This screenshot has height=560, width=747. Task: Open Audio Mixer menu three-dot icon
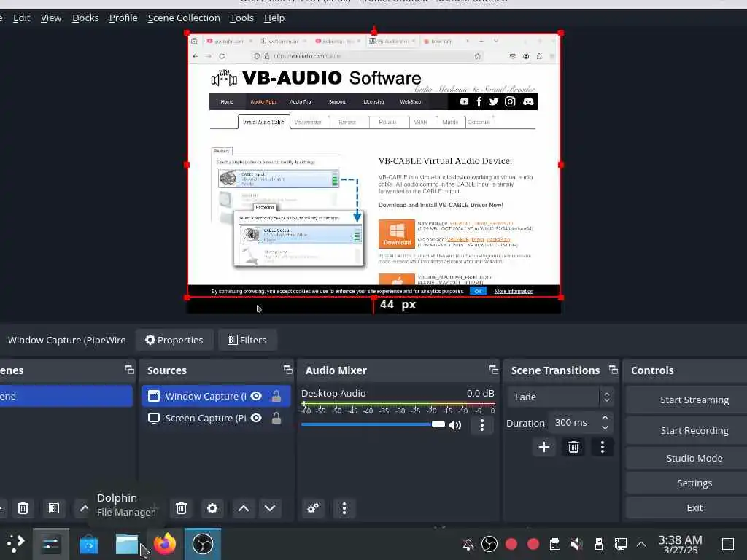point(344,508)
